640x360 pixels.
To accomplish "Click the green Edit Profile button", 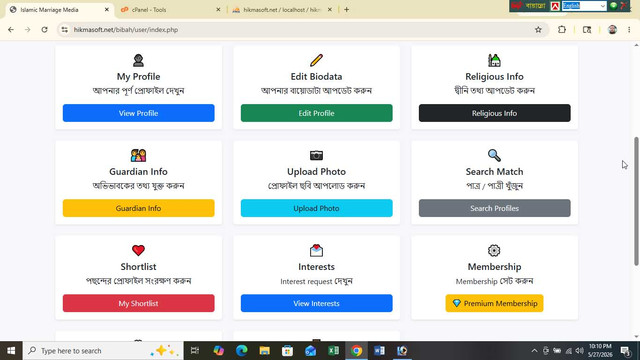I will click(x=316, y=113).
